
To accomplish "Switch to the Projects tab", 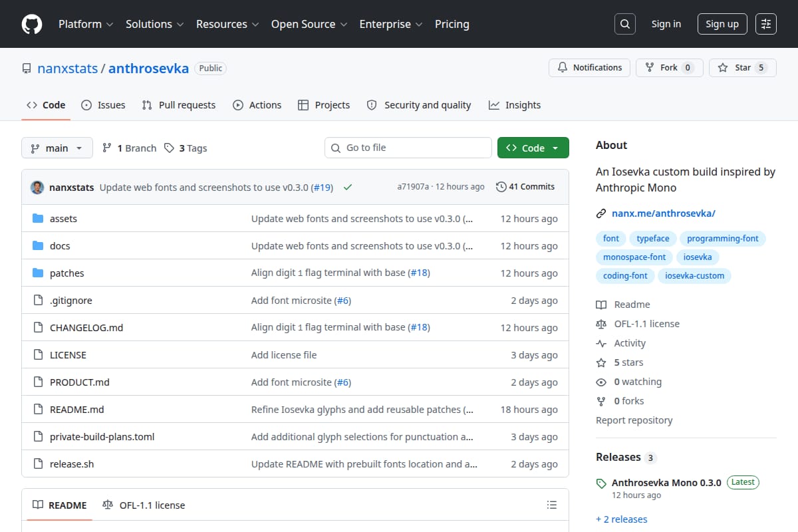I will 324,105.
